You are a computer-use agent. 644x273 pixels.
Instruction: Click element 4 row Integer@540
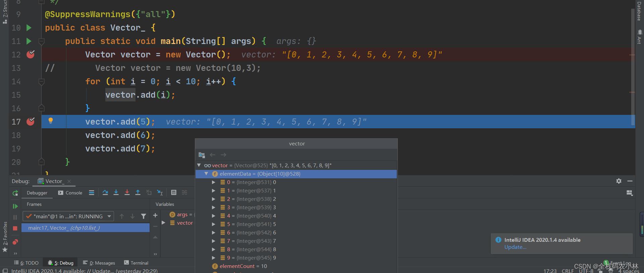coord(296,216)
